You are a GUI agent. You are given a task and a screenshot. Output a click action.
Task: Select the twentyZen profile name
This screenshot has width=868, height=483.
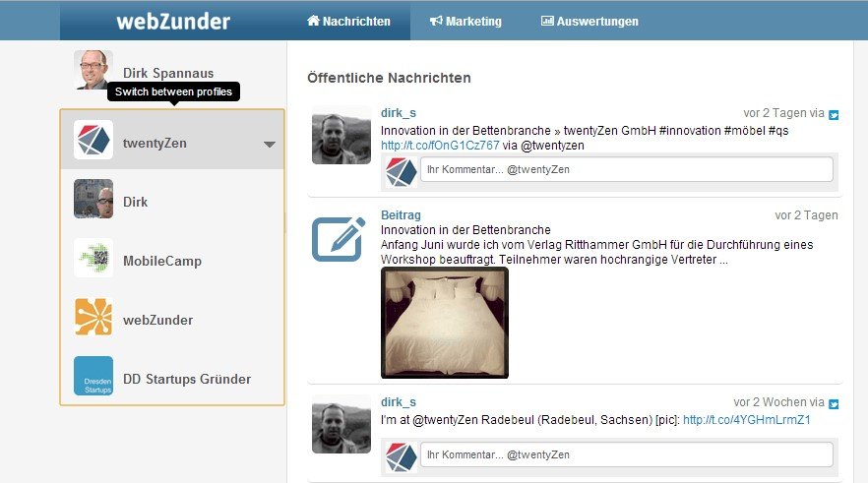(155, 143)
